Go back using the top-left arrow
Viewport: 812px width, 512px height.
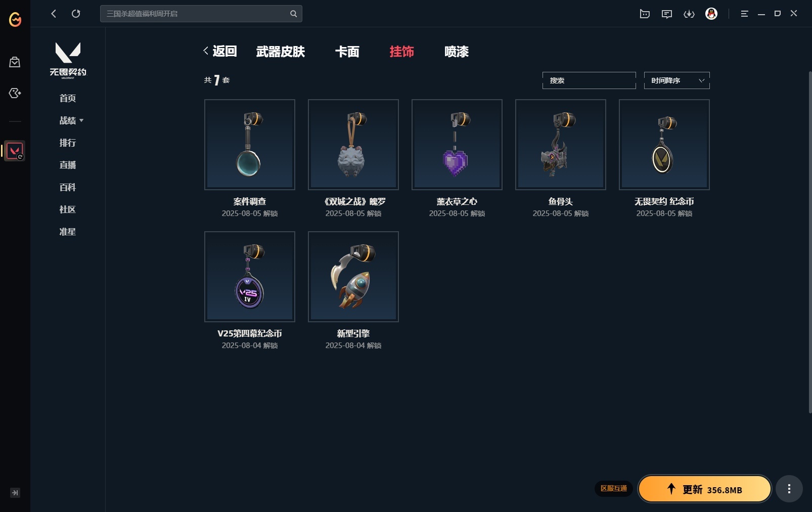point(54,14)
